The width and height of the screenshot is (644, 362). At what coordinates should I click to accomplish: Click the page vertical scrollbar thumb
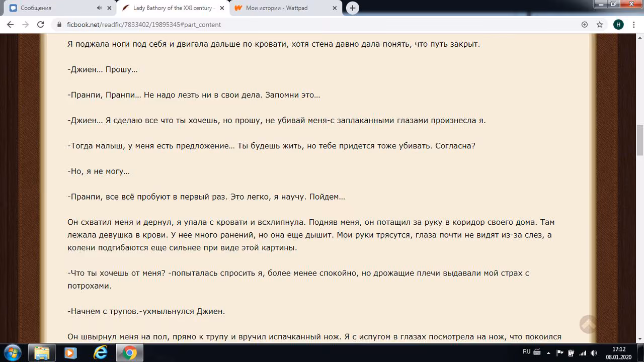[x=640, y=140]
